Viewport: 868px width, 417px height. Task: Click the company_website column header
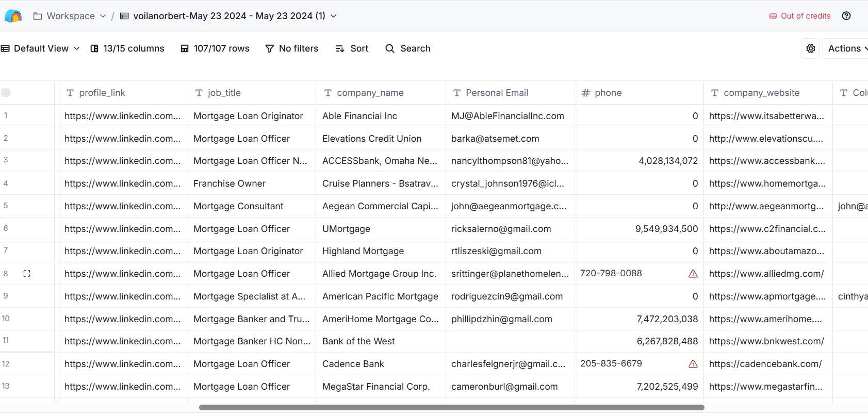[x=768, y=93]
